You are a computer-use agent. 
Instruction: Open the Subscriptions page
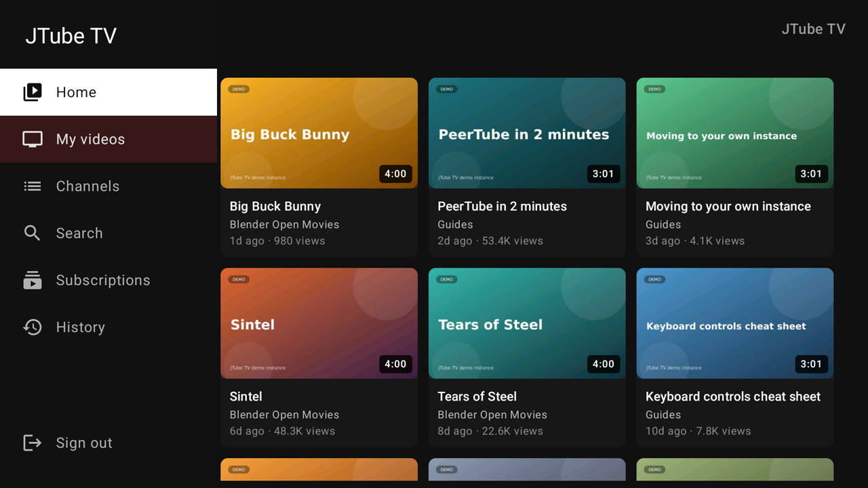pyautogui.click(x=108, y=280)
